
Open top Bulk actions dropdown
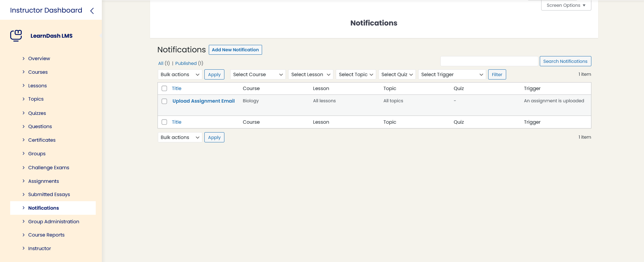(x=180, y=74)
